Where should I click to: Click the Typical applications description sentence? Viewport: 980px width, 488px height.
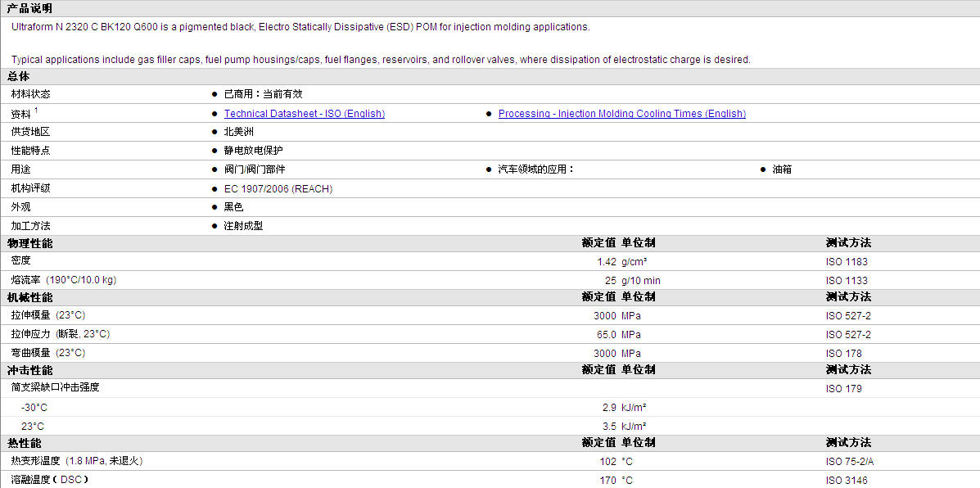(x=381, y=59)
